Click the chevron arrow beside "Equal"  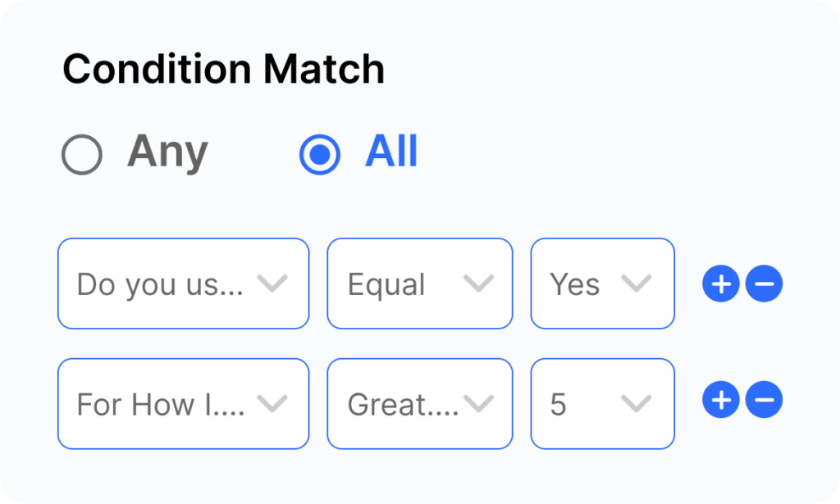[478, 284]
